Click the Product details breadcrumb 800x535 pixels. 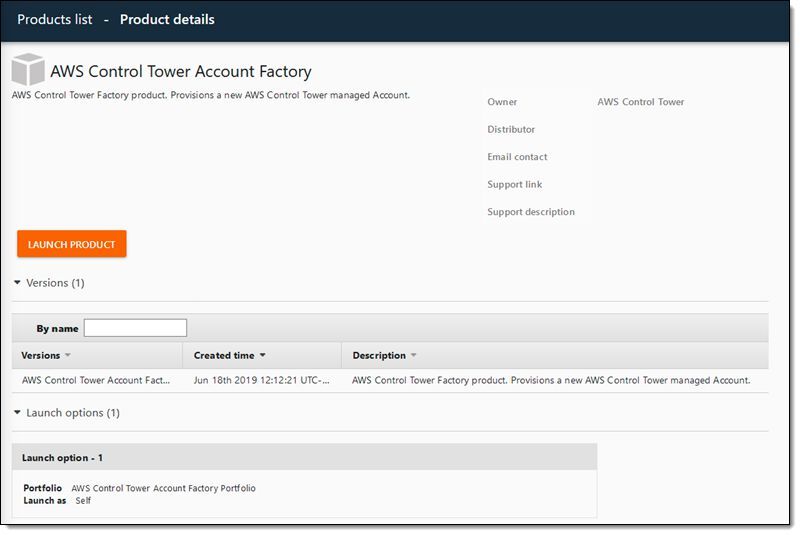tap(167, 19)
